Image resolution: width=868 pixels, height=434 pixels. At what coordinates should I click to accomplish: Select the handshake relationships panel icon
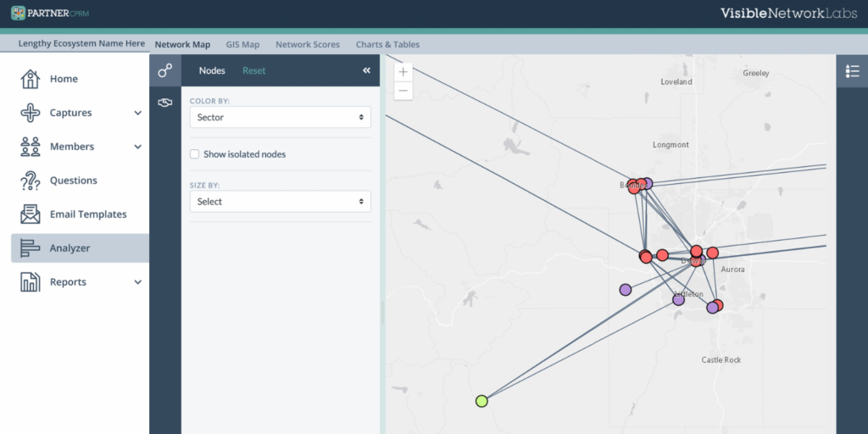[165, 103]
